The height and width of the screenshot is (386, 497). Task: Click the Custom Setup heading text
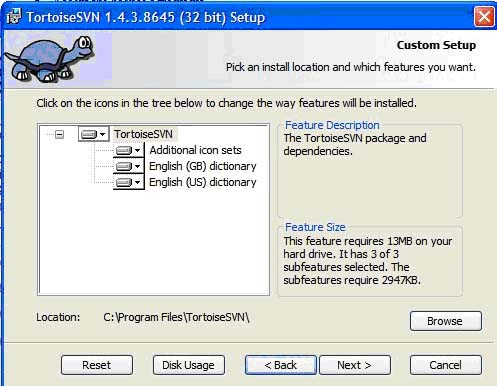[436, 45]
